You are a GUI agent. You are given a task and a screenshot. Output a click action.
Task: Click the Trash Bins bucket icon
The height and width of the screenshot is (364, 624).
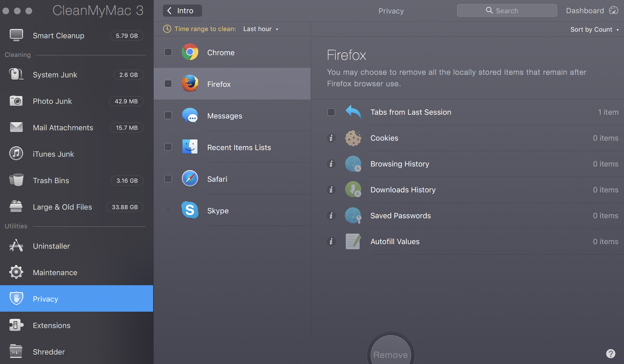coord(16,180)
